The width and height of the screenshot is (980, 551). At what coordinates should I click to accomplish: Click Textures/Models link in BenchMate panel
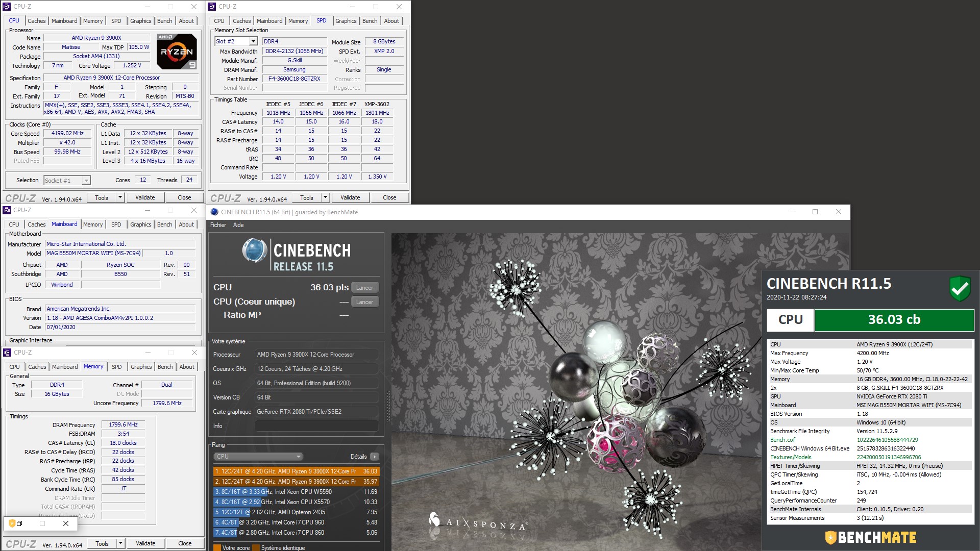[790, 457]
